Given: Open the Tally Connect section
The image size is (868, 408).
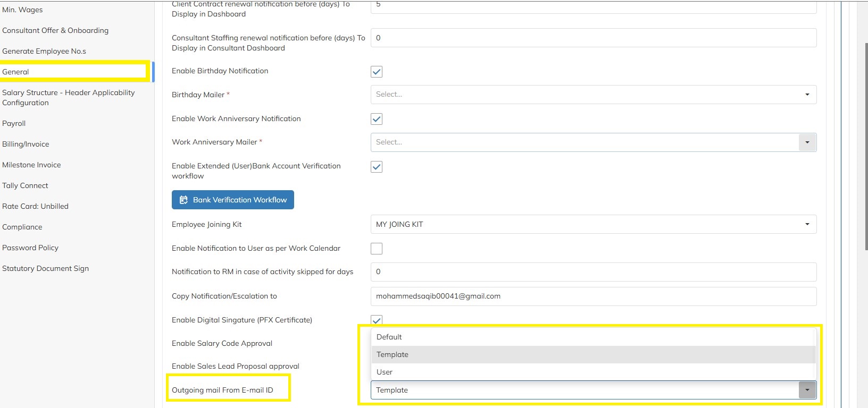Looking at the screenshot, I should tap(25, 185).
